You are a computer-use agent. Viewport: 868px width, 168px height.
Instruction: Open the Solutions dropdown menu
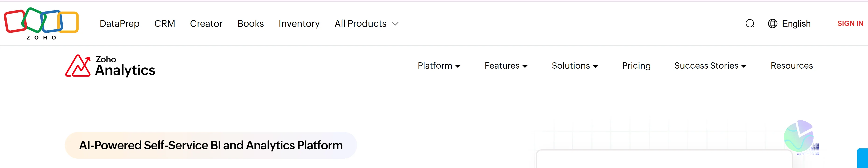pos(575,66)
